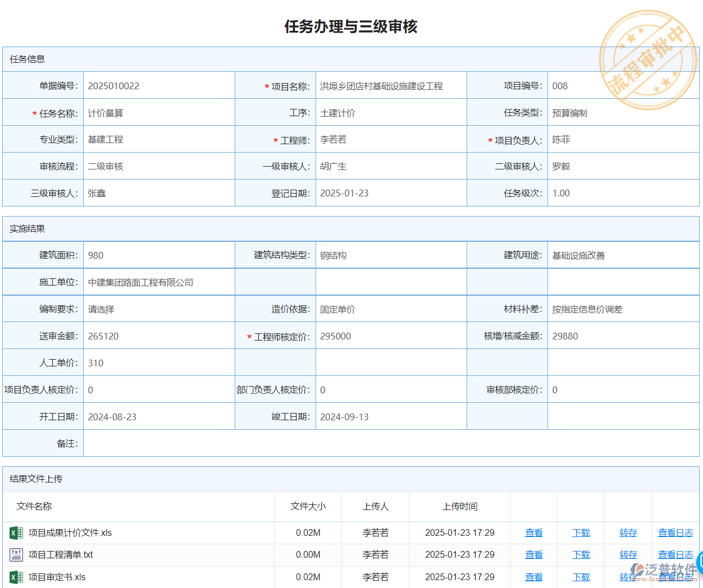View the 项目成果计价文件.xls file
This screenshot has height=588, width=703.
pyautogui.click(x=533, y=533)
